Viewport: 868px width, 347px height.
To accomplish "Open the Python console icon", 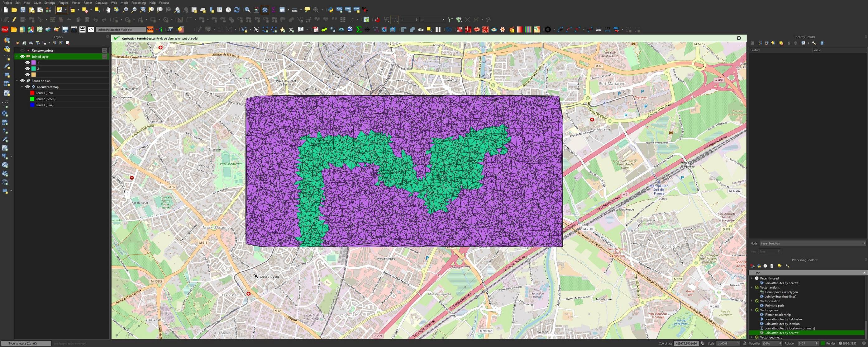I will coord(331,10).
